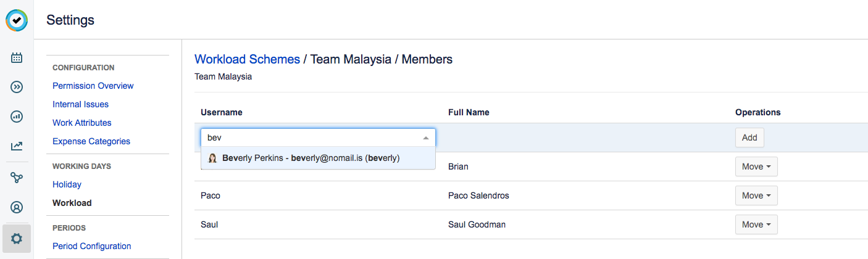Click the double-arrow icon in sidebar
The height and width of the screenshot is (259, 868).
point(17,87)
